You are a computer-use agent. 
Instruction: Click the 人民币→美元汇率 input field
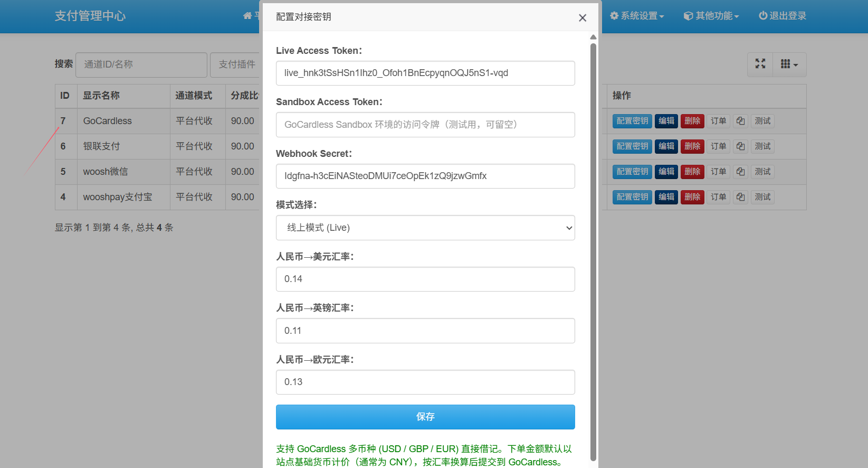click(x=425, y=279)
